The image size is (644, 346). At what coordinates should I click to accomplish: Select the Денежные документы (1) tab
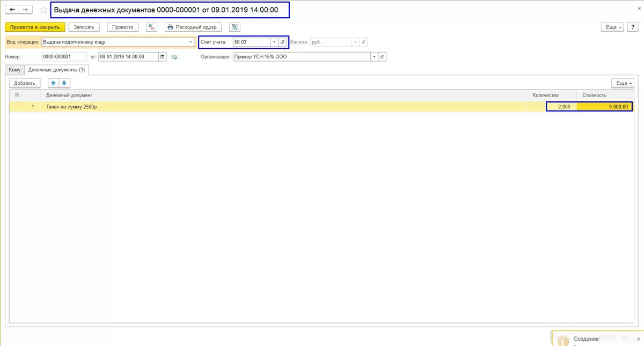coord(57,70)
